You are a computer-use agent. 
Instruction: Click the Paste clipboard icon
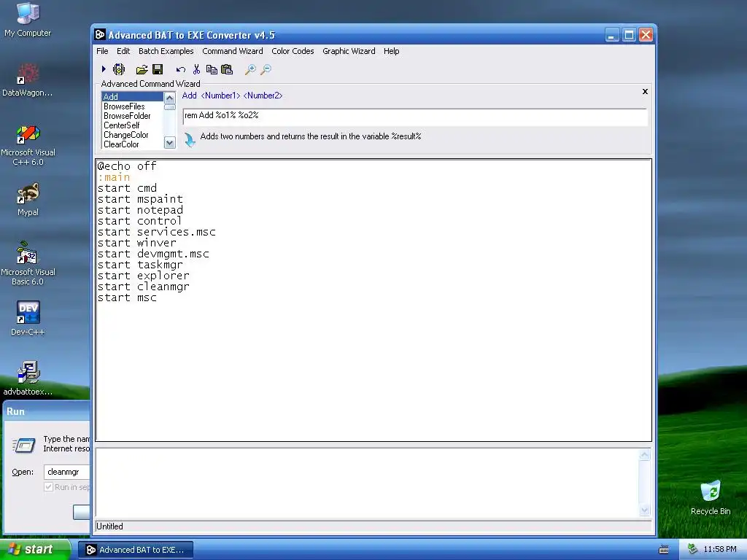[x=227, y=69]
